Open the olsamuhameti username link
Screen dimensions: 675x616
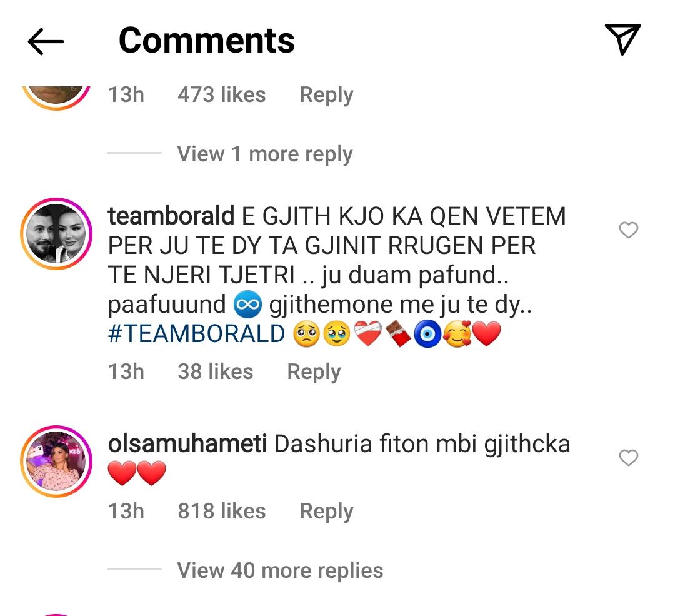coord(187,444)
